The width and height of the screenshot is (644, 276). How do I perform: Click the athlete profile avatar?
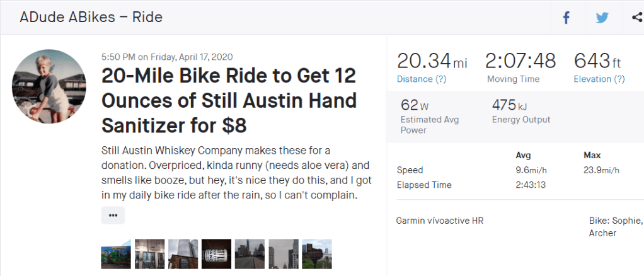click(x=49, y=86)
